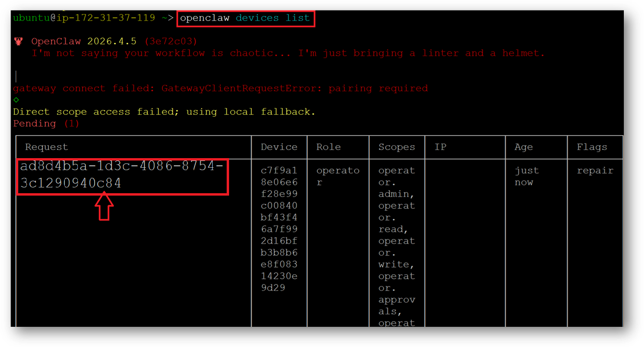The width and height of the screenshot is (644, 347).
Task: Click device hash line 'c7f9a1'
Action: click(x=279, y=171)
